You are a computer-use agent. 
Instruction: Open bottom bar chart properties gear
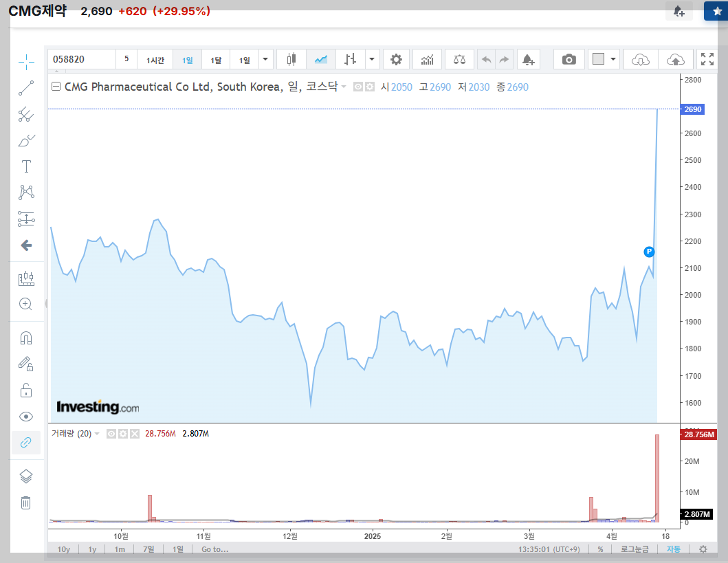703,549
